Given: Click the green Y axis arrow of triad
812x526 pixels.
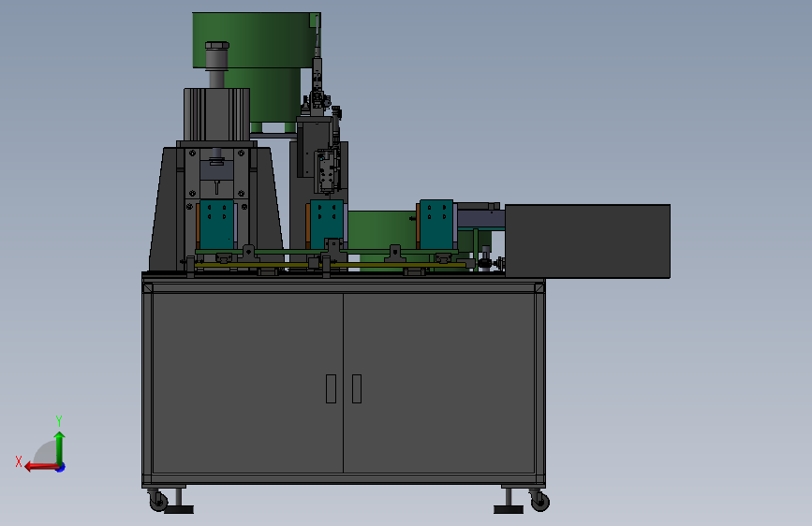Looking at the screenshot, I should pyautogui.click(x=60, y=447).
